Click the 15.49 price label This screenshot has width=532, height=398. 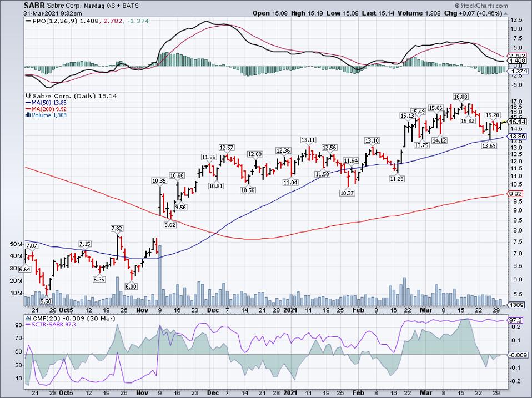(418, 111)
